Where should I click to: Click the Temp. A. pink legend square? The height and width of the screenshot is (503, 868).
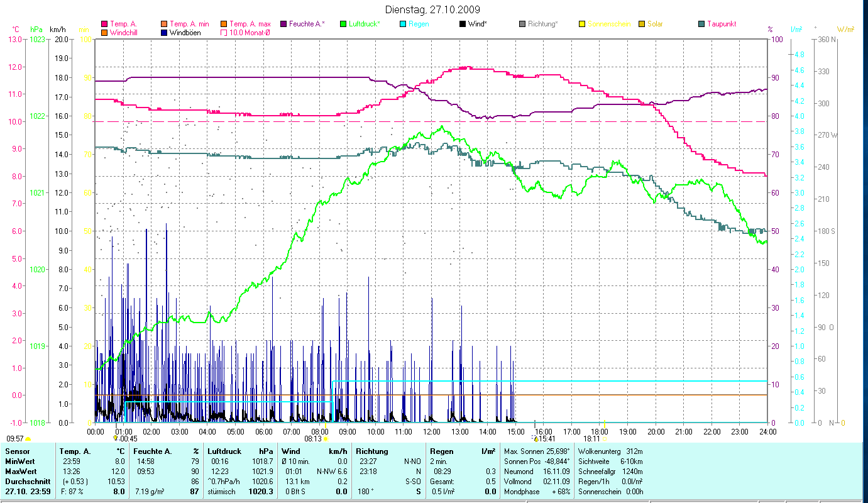click(x=104, y=24)
